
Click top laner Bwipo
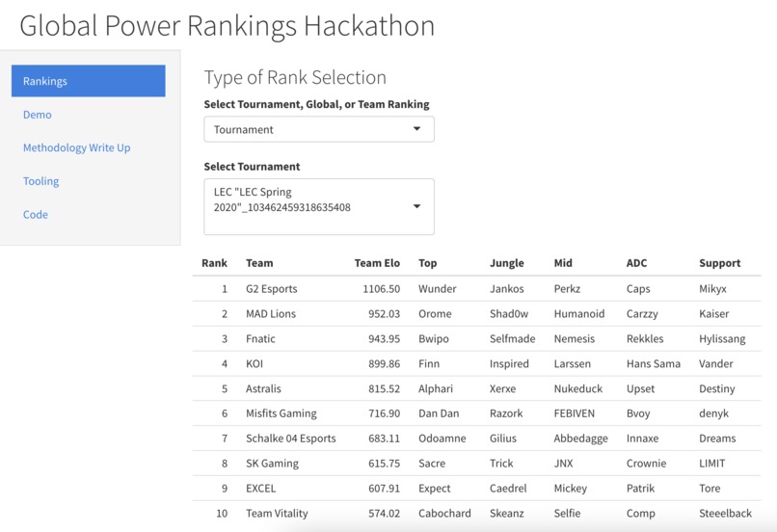pyautogui.click(x=433, y=339)
